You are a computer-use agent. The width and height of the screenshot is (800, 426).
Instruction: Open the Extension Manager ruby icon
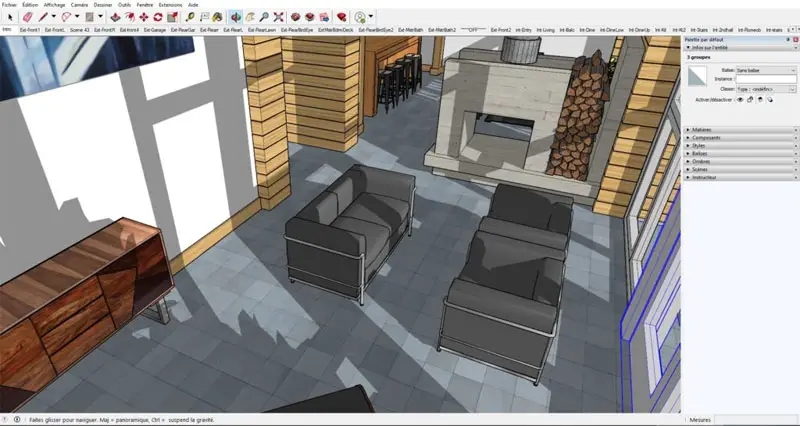342,17
